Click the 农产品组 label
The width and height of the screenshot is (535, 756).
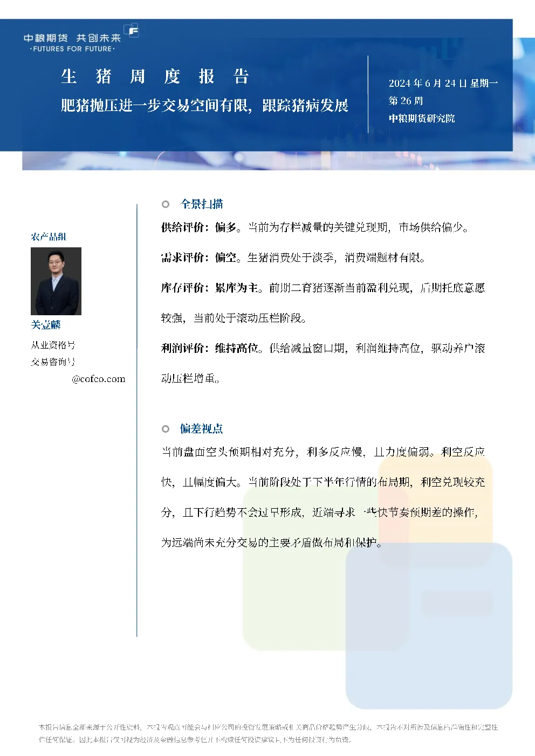49,237
